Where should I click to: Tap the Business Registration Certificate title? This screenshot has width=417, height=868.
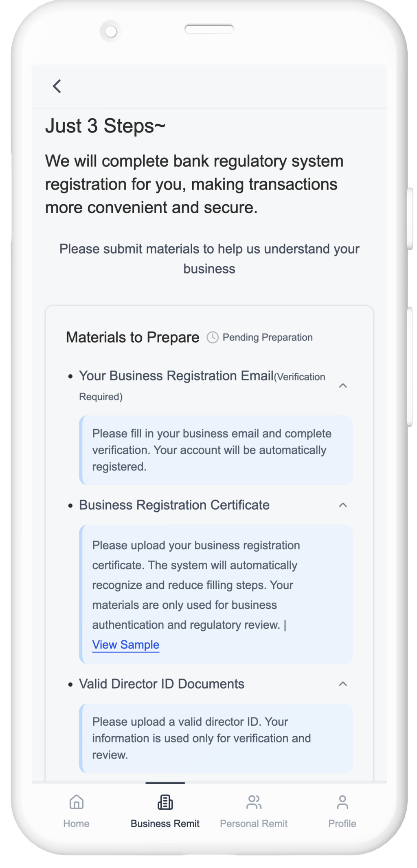(174, 505)
